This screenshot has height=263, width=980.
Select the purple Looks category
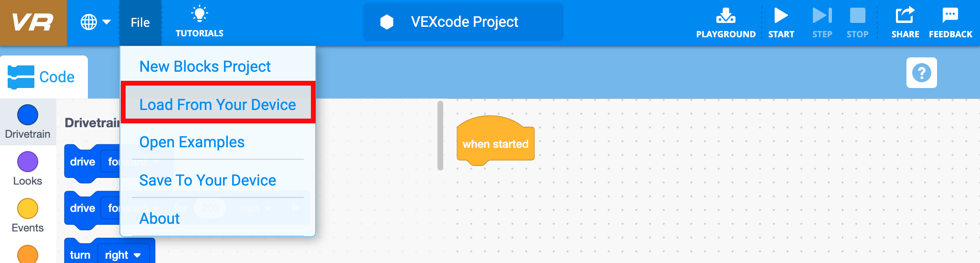point(28,168)
